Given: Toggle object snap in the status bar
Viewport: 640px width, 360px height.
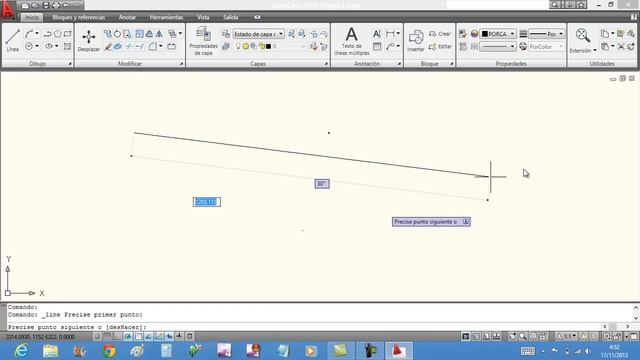Looking at the screenshot, I should click(138, 336).
